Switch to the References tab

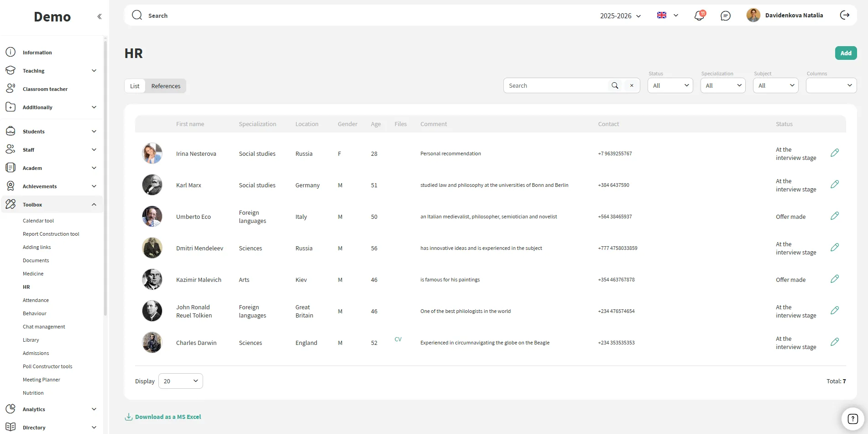[x=166, y=86]
